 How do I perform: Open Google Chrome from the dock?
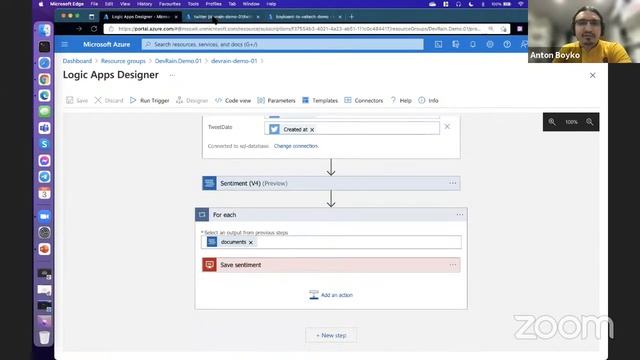click(x=44, y=79)
